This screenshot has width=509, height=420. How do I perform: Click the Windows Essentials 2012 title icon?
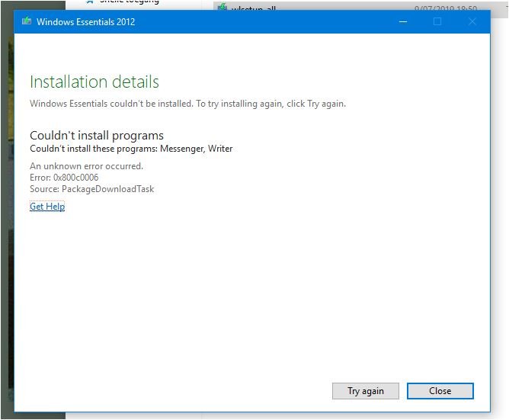[27, 21]
